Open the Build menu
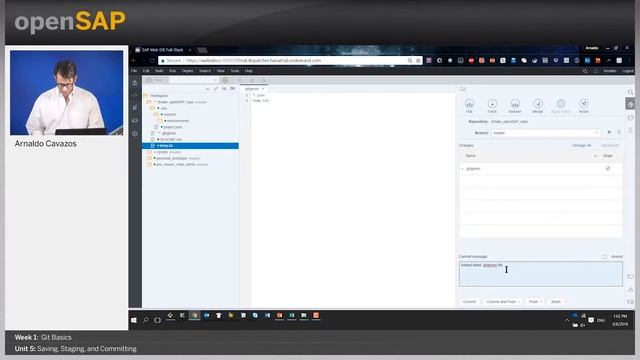This screenshot has width=640, height=360. (x=159, y=71)
